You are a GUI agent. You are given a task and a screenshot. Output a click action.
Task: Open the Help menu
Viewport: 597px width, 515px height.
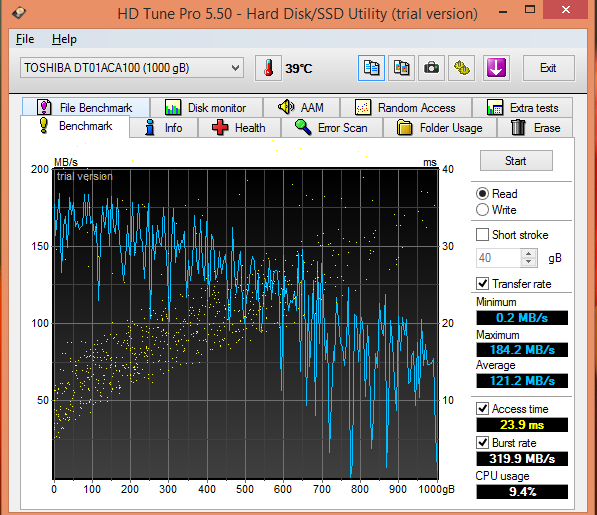pyautogui.click(x=64, y=39)
